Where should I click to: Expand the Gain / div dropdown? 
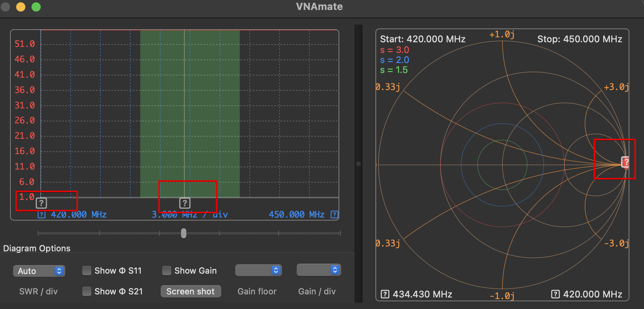(319, 270)
